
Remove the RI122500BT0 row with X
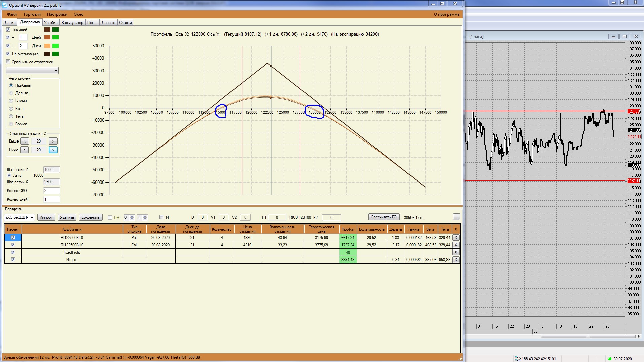[x=456, y=238]
